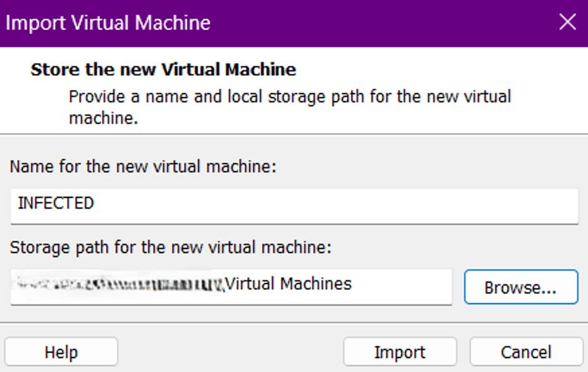Click empty title bar area beside the title
This screenshot has height=372, width=588.
click(379, 23)
